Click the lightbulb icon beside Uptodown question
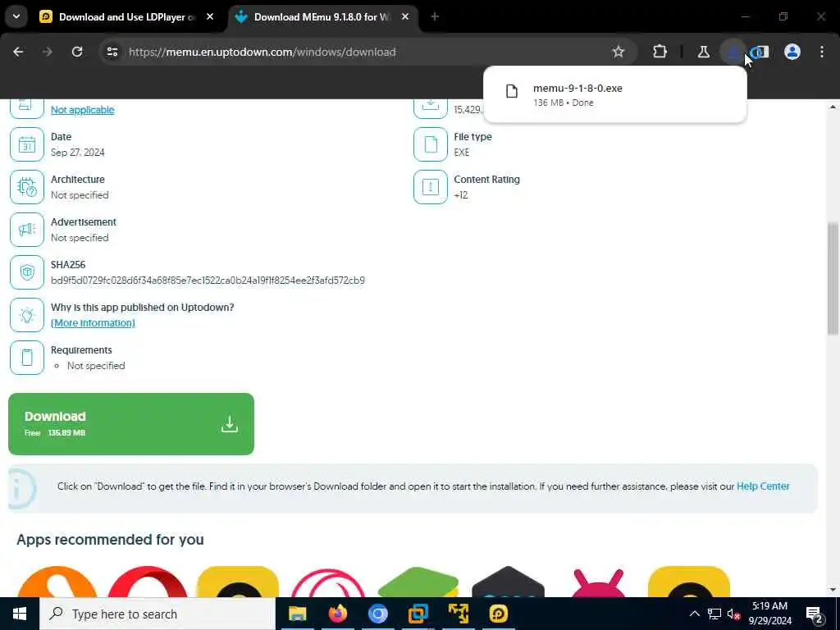 [27, 315]
